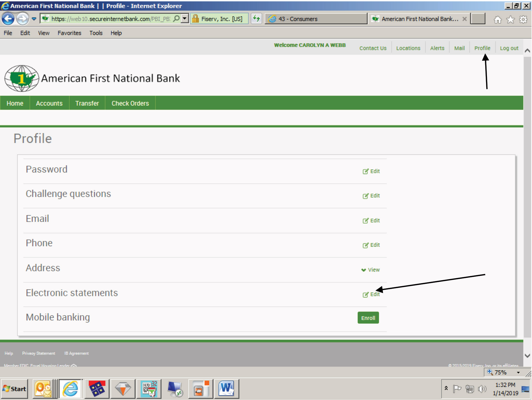Click the browser Forward arrow button
Screen dimensions: 532x400
tap(22, 19)
